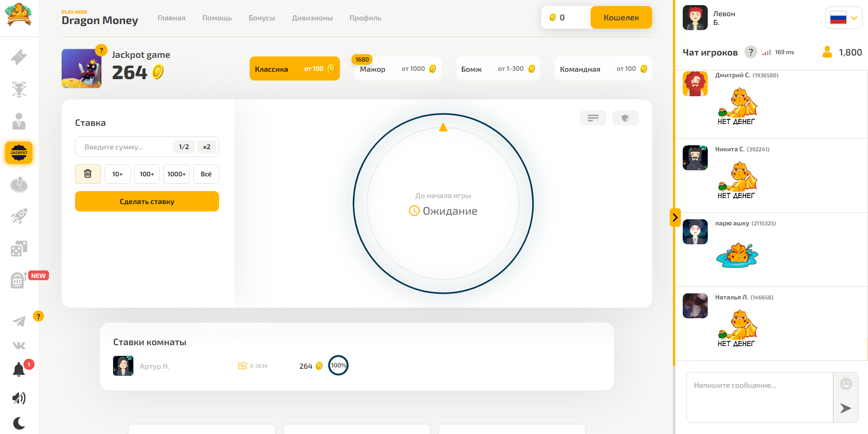The image size is (868, 434).
Task: Click Никита С. chat avatar
Action: coord(695,158)
